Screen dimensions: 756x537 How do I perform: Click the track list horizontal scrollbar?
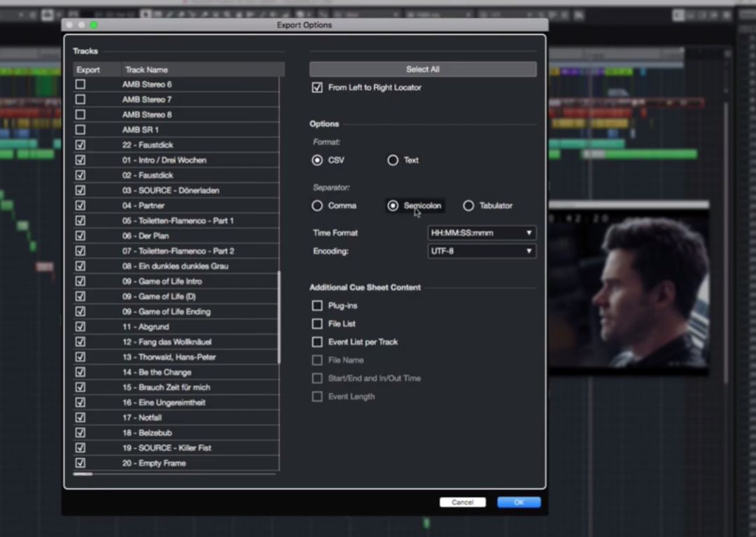coord(83,475)
